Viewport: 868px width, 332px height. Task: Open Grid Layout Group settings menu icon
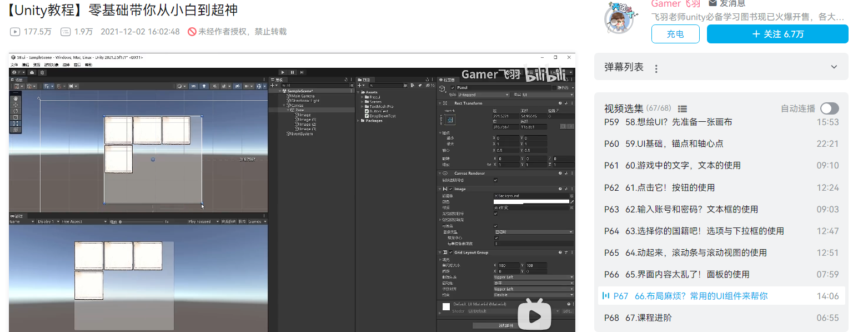(572, 252)
